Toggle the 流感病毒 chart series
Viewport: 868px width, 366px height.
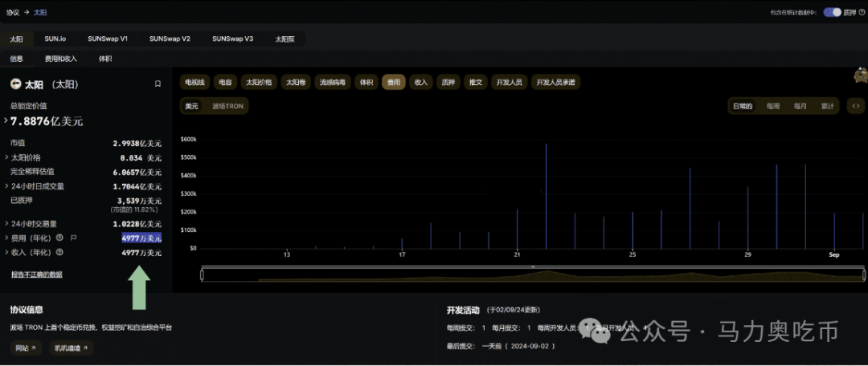[333, 83]
